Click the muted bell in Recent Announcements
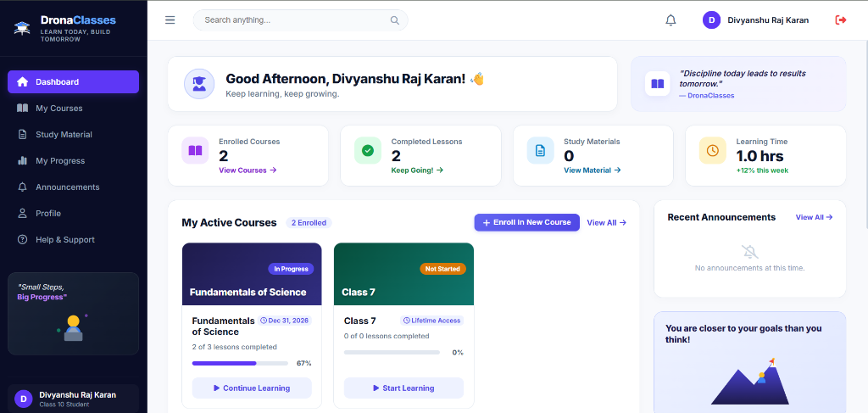The width and height of the screenshot is (868, 413). [749, 252]
